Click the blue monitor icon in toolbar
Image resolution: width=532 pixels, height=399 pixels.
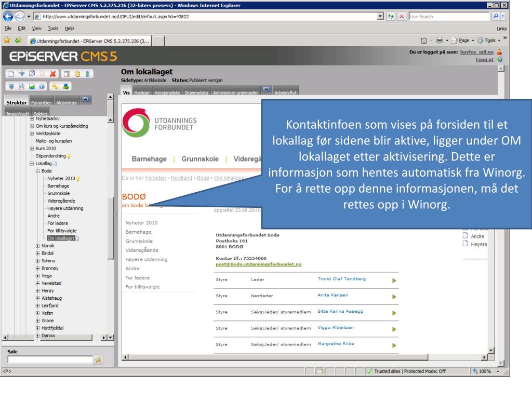(11, 87)
